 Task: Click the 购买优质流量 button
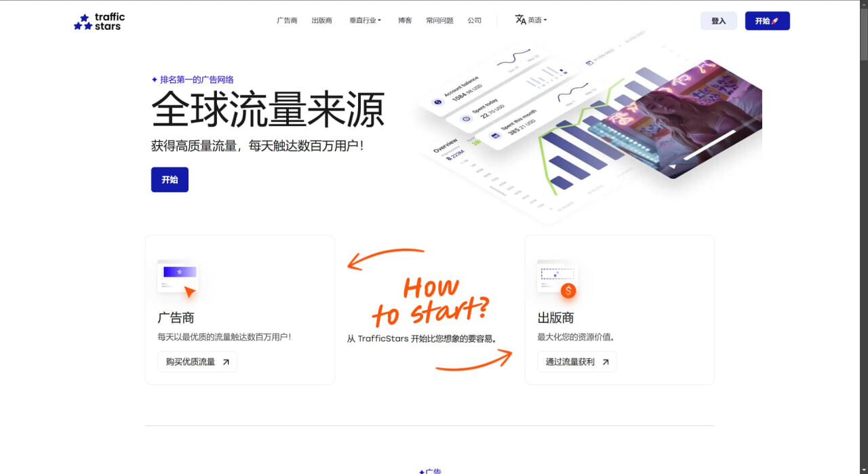(x=197, y=361)
